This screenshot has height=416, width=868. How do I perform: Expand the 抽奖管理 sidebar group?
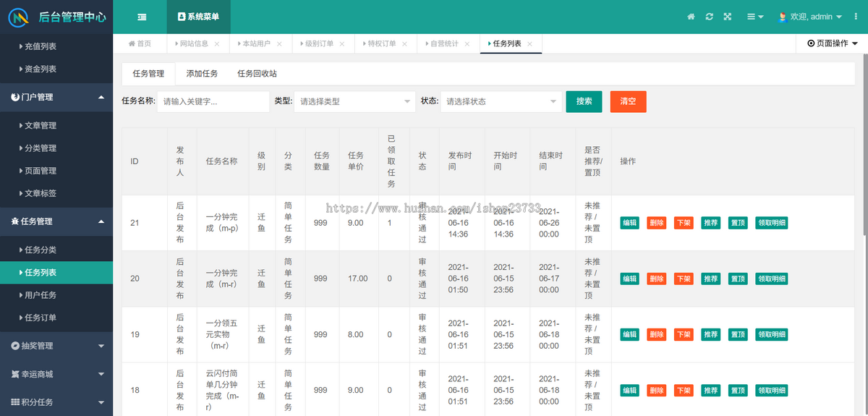coord(56,346)
